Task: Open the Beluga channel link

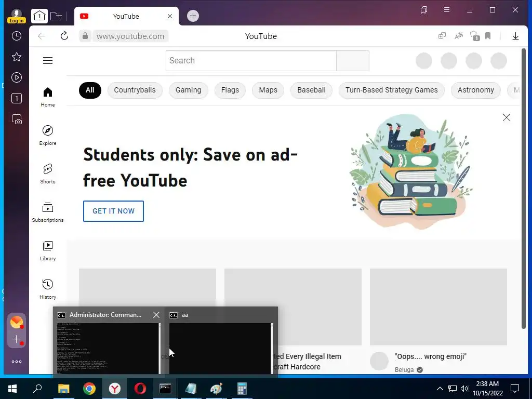Action: click(404, 370)
